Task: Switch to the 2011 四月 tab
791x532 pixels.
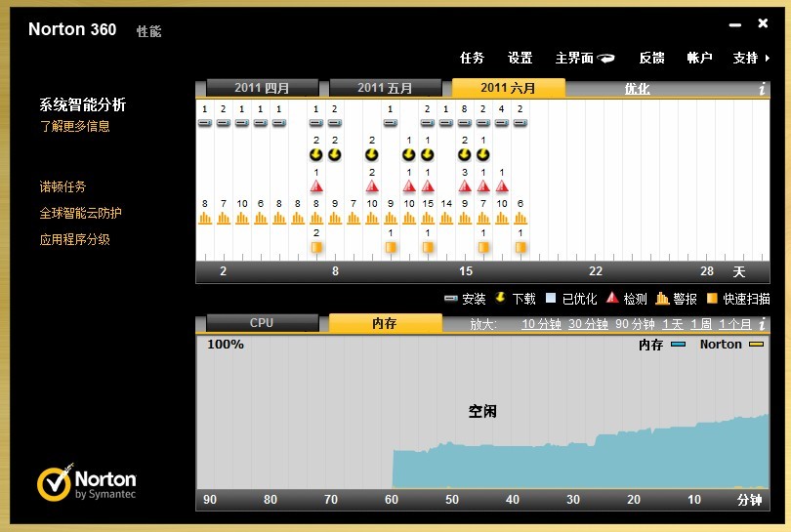Action: (x=262, y=88)
